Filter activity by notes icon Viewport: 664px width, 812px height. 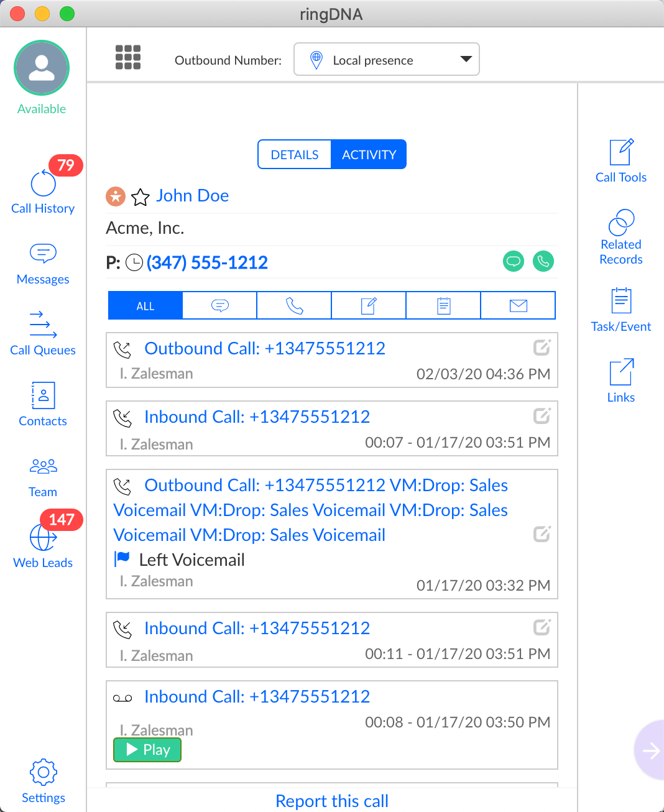369,305
